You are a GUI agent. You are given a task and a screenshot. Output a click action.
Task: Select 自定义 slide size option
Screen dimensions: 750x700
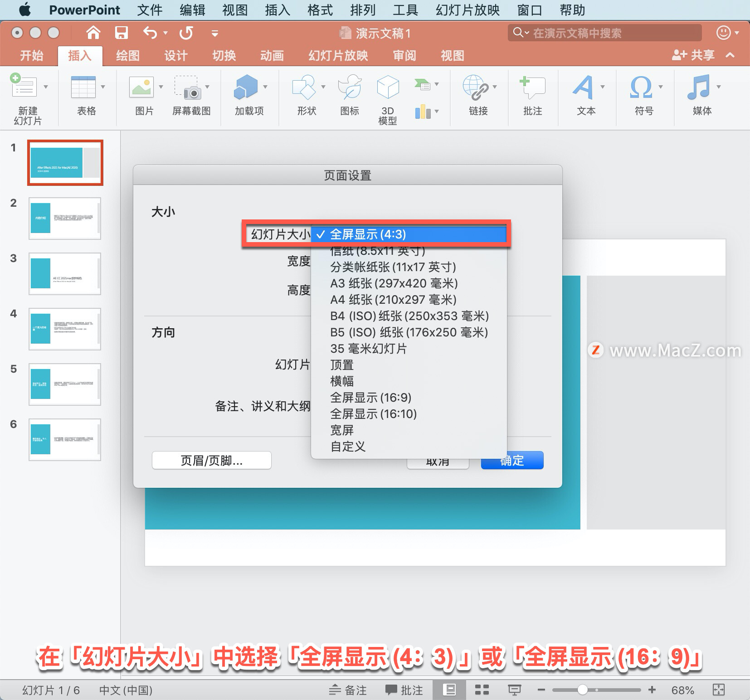pos(409,447)
